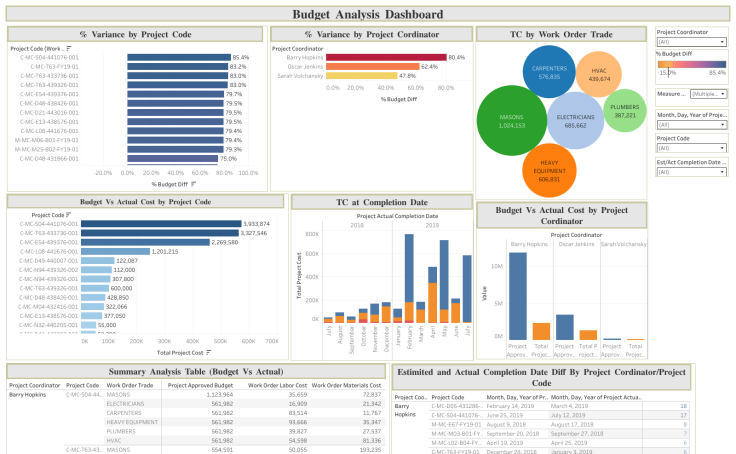The image size is (736, 454).
Task: Open the Measure Names multiple-values dropdown
Action: pyautogui.click(x=708, y=94)
